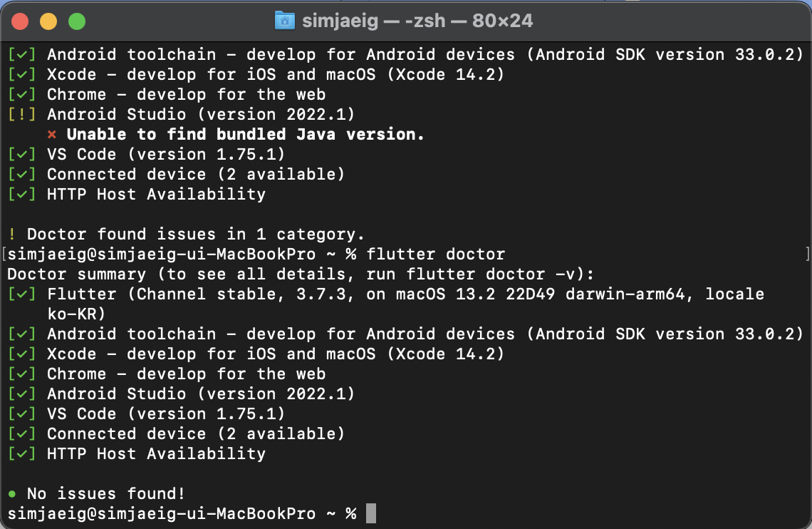This screenshot has height=529, width=812.
Task: Click the Doctor found issues in 1 category text
Action: click(x=196, y=234)
